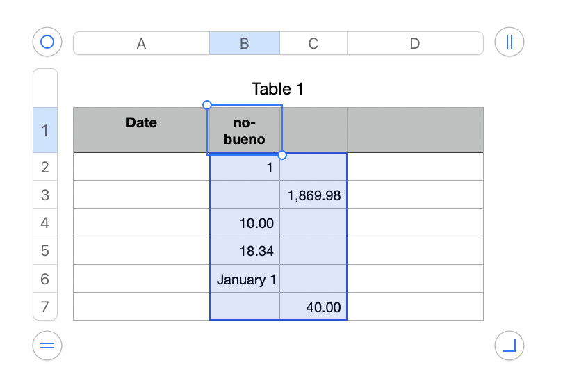Viewport: 588px width, 388px height.
Task: Click the Table 1 title
Action: [x=277, y=89]
